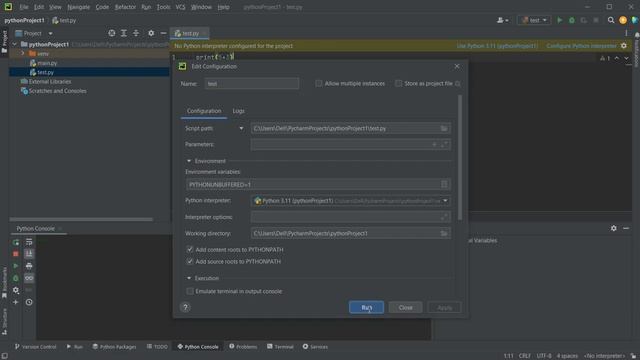Open the Refactor menu
640x360 pixels.
tap(125, 7)
